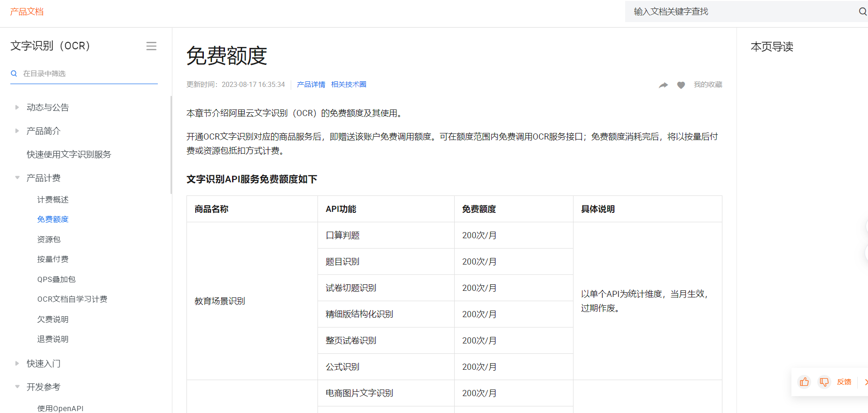Click the share arrow icon
This screenshot has width=868, height=413.
pyautogui.click(x=663, y=85)
